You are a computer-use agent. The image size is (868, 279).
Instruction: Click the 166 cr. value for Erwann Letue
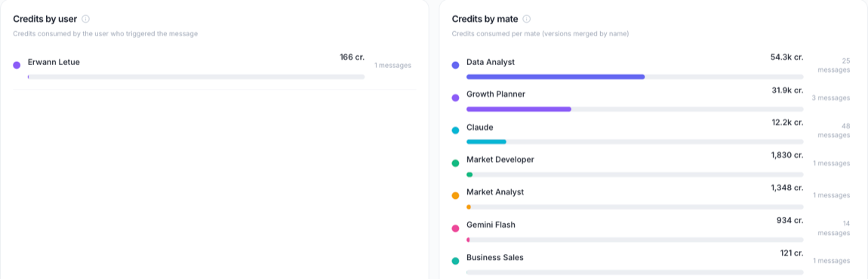point(352,57)
